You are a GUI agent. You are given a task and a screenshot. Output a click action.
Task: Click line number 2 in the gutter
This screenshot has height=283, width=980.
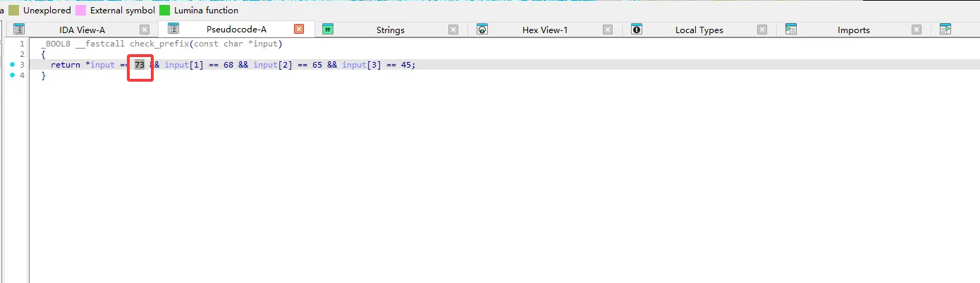pyautogui.click(x=22, y=54)
